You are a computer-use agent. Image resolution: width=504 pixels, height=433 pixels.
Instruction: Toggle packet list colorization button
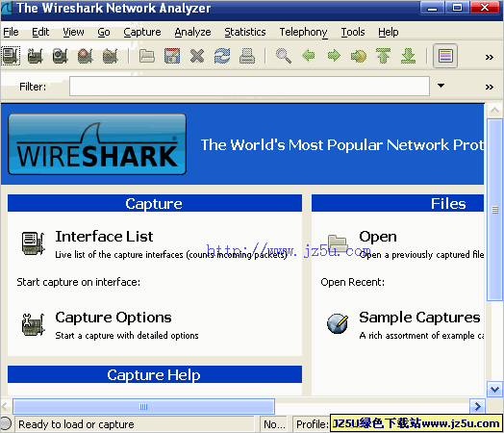click(x=445, y=56)
